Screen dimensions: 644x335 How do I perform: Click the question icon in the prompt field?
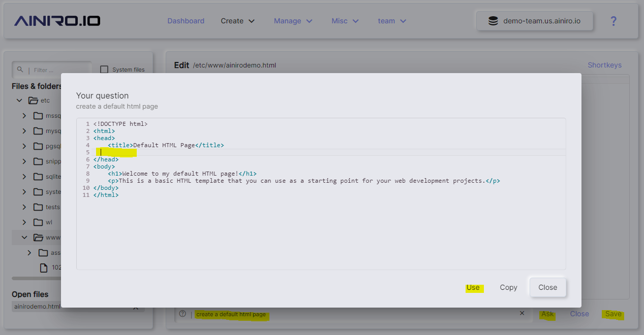click(x=182, y=314)
